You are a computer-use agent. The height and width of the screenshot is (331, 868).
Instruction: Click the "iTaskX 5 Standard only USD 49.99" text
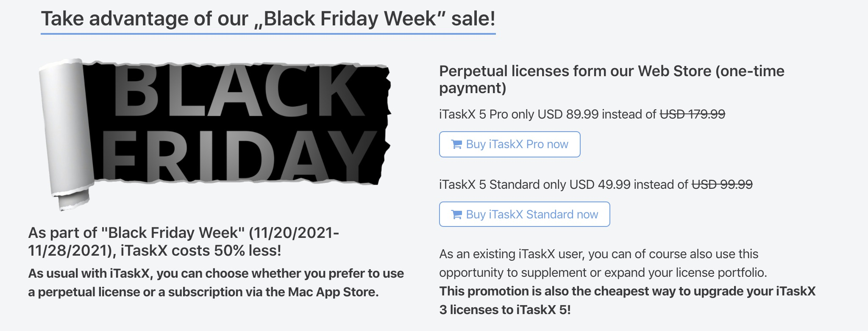tap(535, 185)
